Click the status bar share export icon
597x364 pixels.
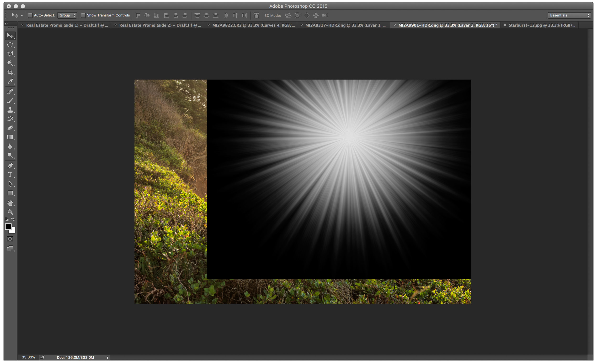42,358
